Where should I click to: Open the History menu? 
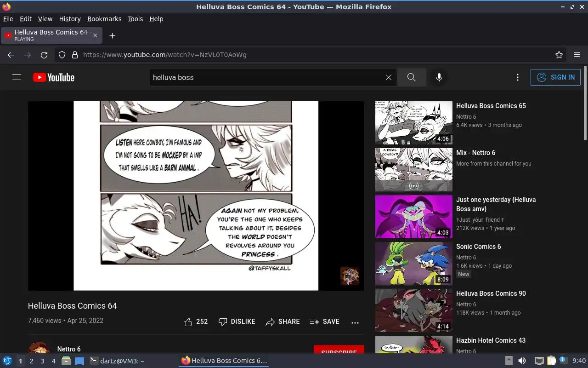point(70,19)
